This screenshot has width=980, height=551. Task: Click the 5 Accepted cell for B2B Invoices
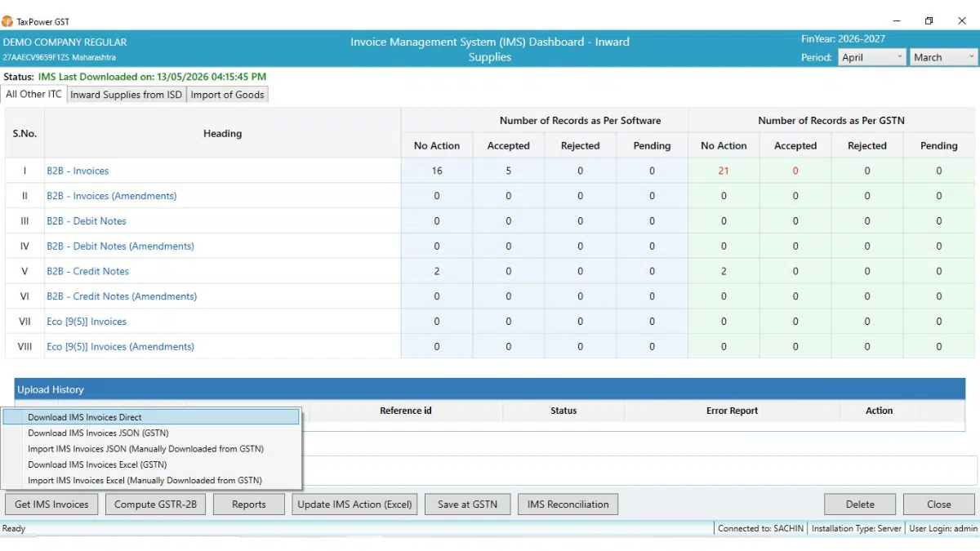[x=509, y=171]
